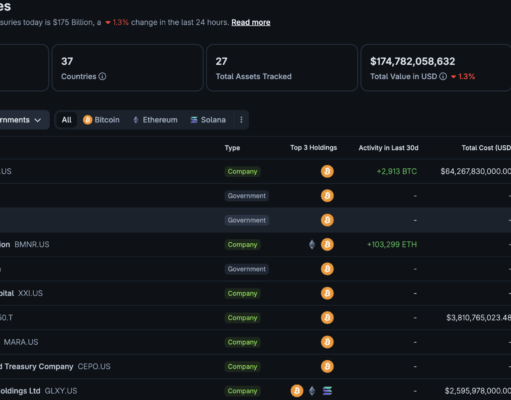Click the Company tag in the BMNR.US row
The image size is (511, 400).
click(242, 245)
